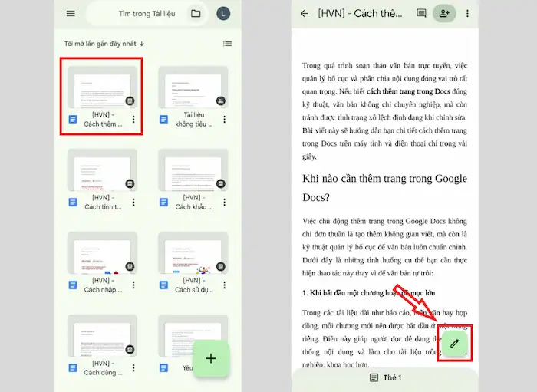Screen dimensions: 537x392
Task: Open the folder file picker icon
Action: 196,13
